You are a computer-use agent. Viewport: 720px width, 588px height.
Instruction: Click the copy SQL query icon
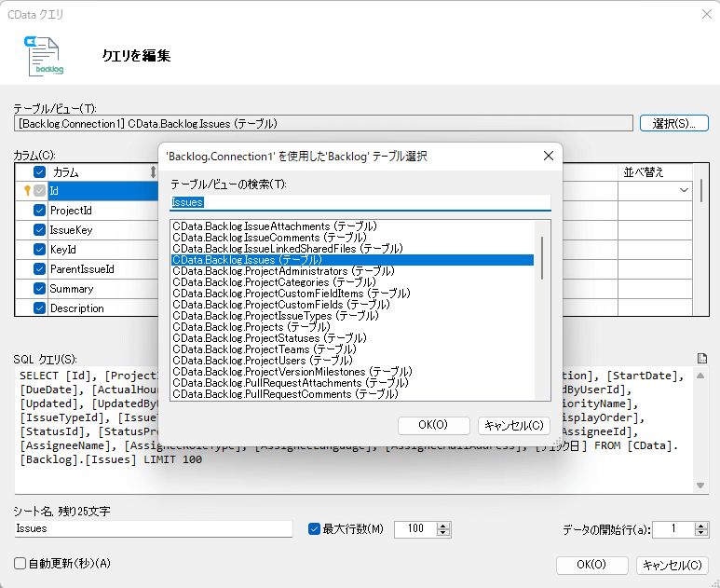point(701,359)
